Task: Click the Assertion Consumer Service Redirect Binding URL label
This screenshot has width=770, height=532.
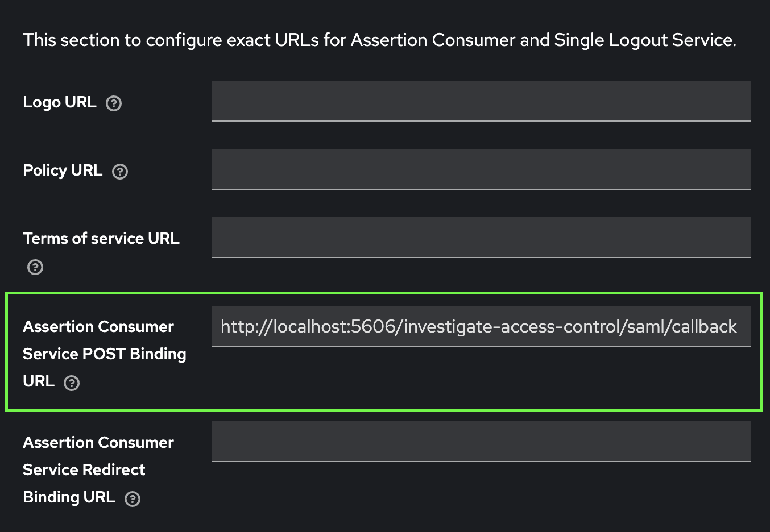Action: [x=98, y=469]
